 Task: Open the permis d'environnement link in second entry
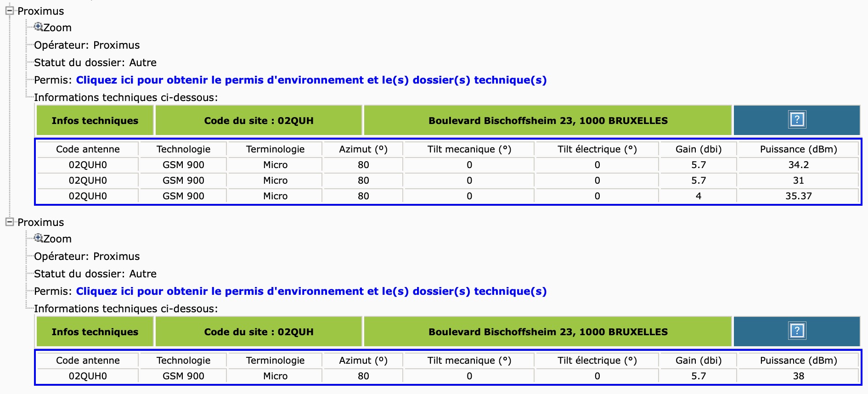pos(311,291)
